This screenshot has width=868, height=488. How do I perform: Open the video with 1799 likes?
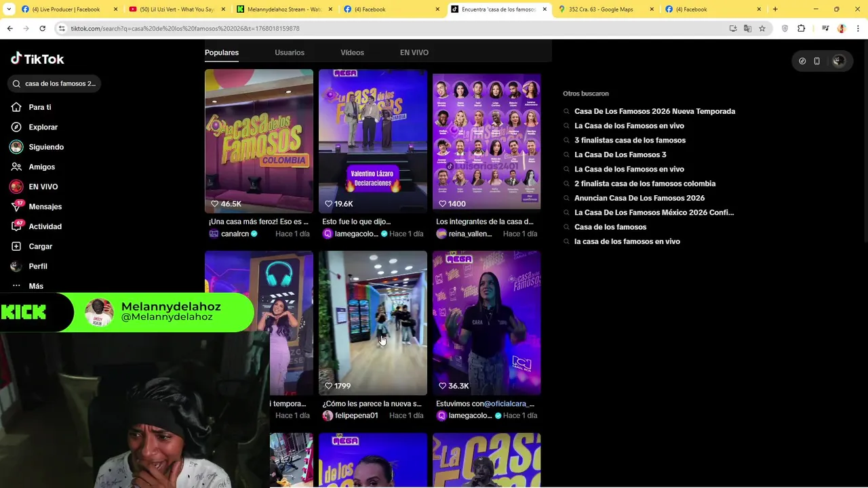point(373,323)
